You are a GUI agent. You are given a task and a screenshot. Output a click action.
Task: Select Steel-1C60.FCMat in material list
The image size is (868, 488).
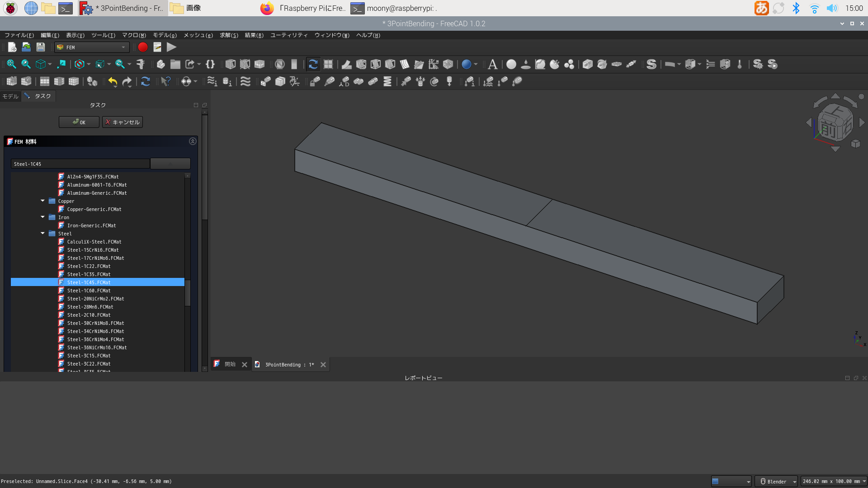89,291
